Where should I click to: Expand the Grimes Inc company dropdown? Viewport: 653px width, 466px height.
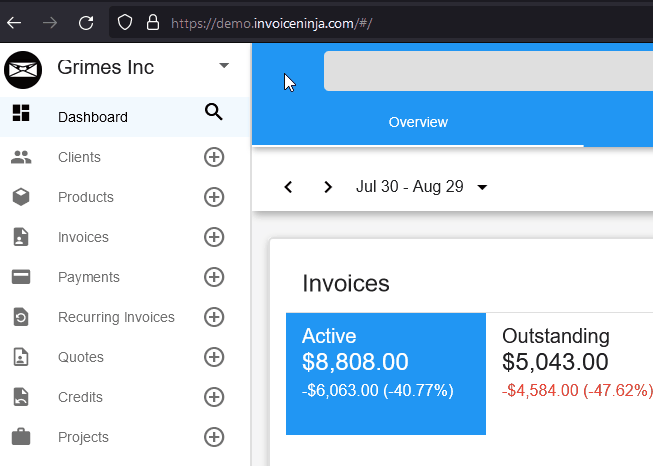[x=224, y=65]
